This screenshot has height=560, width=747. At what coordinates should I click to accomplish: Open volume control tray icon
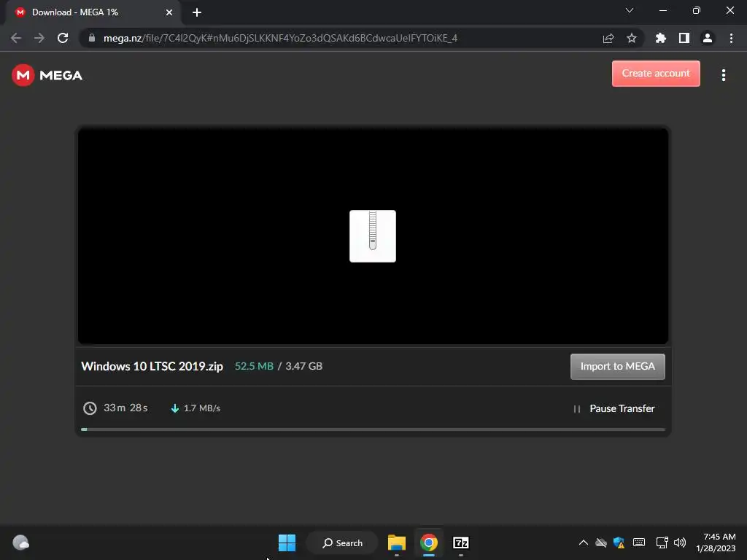[680, 542]
